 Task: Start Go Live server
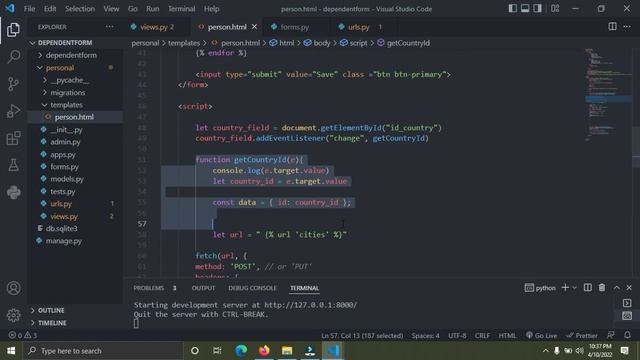point(541,336)
